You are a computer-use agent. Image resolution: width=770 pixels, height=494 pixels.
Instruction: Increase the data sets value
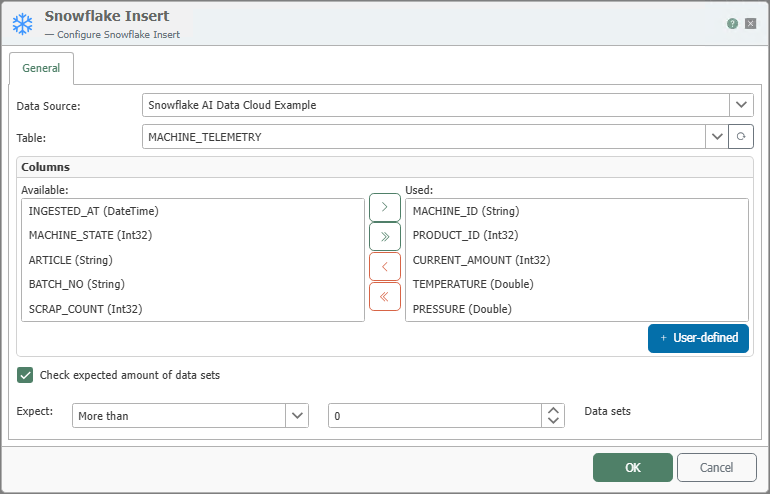point(553,411)
